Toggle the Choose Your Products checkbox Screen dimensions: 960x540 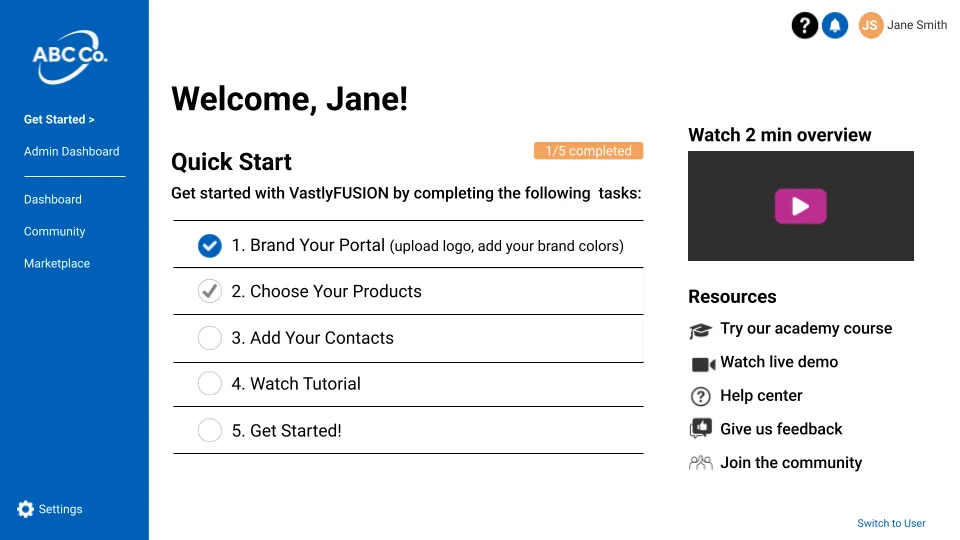[x=209, y=291]
